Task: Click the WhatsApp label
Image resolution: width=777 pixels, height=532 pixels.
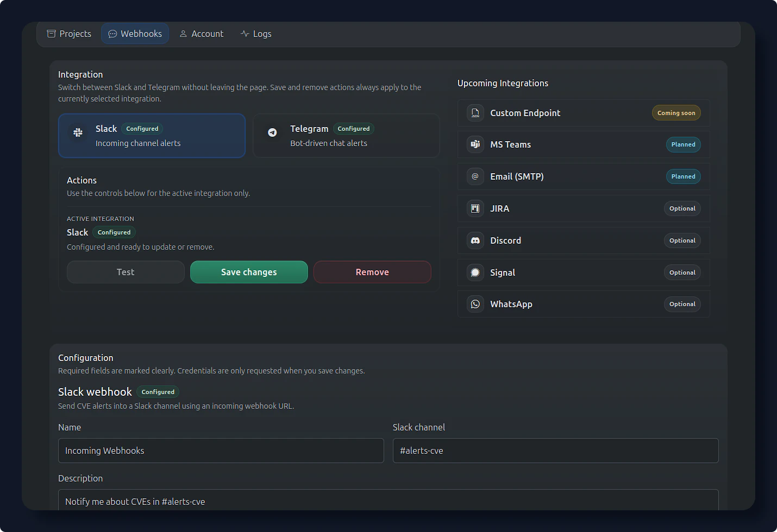Action: click(511, 304)
